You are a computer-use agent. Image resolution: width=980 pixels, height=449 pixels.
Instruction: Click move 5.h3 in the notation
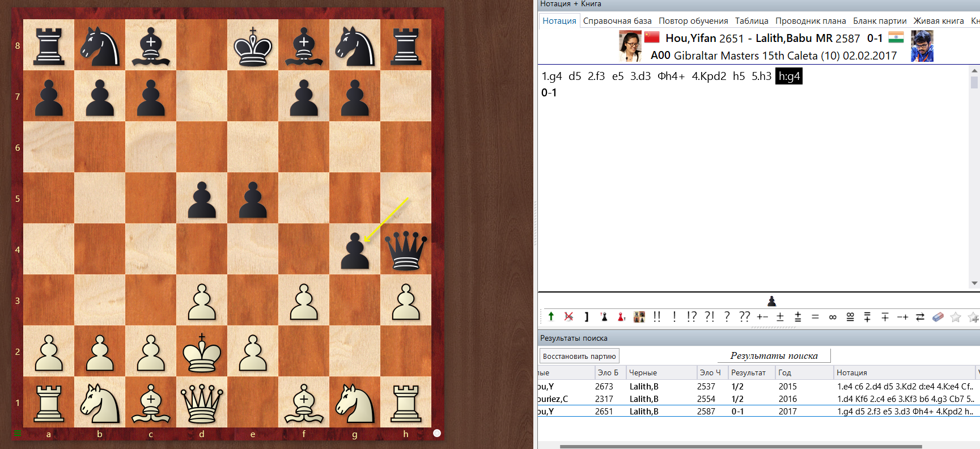[762, 76]
